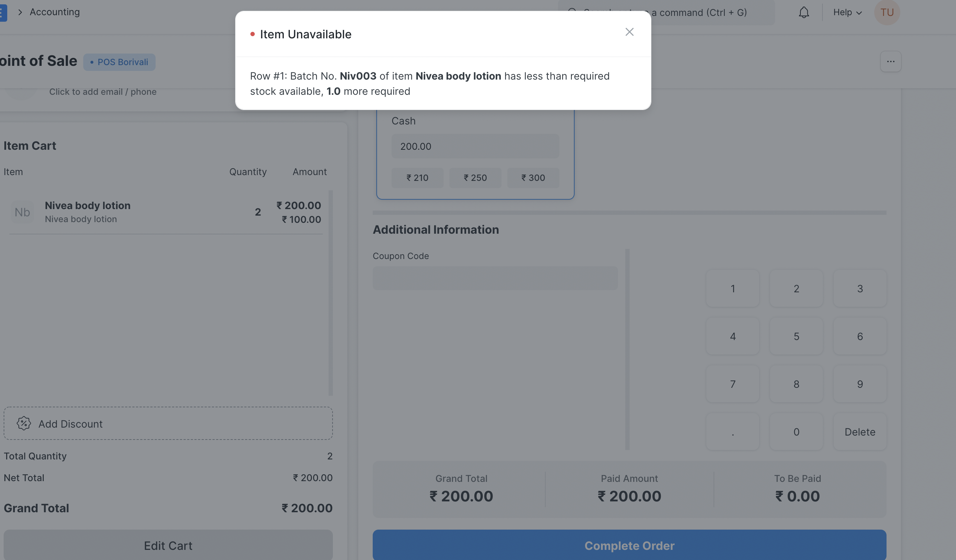Click to add customer email or phone

coord(103,92)
